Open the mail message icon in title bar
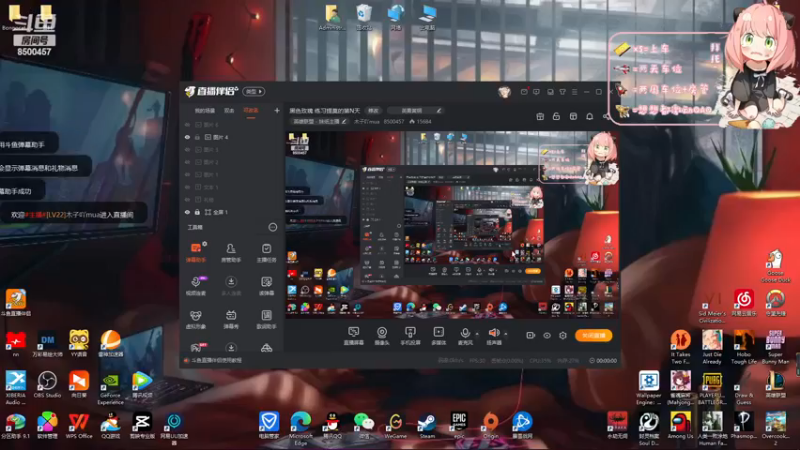 coord(524,92)
